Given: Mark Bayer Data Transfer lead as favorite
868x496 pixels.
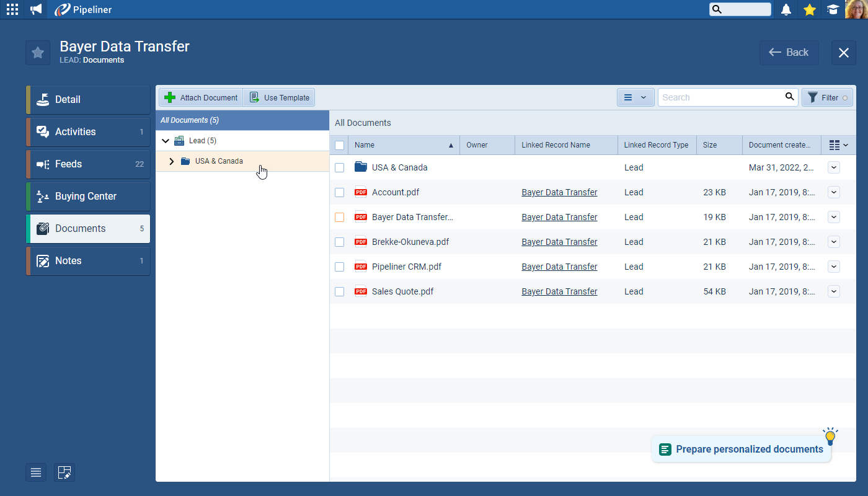Looking at the screenshot, I should tap(38, 53).
